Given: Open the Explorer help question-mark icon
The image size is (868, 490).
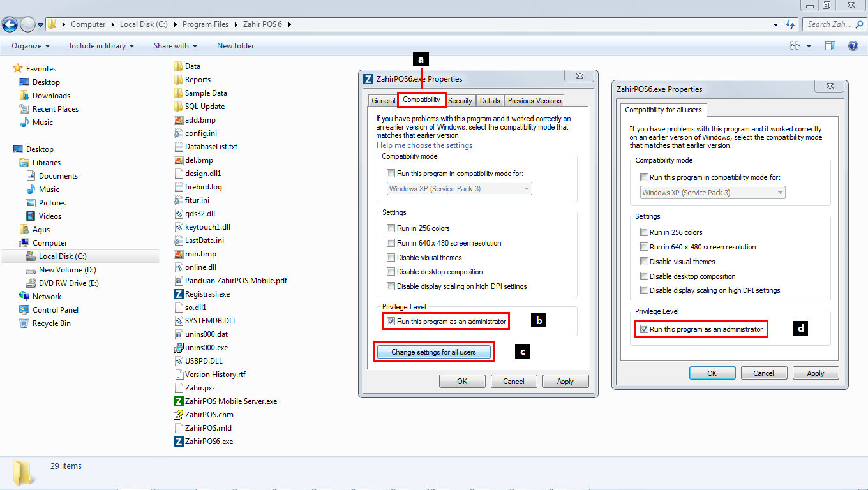Looking at the screenshot, I should 853,46.
